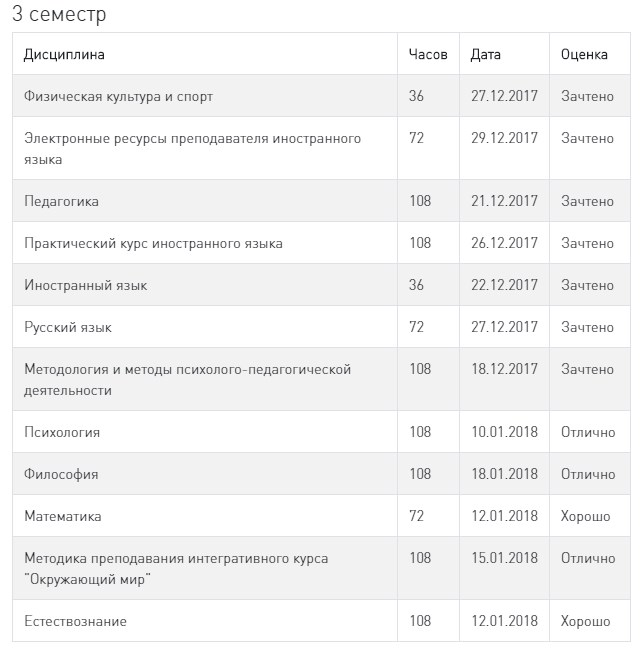Viewport: 641px width, 649px height.
Task: Select "Практический курс иностранного языка" row
Action: point(153,243)
